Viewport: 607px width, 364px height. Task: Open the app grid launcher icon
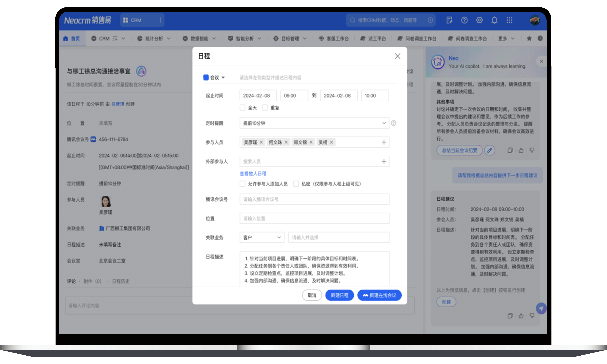pos(509,20)
